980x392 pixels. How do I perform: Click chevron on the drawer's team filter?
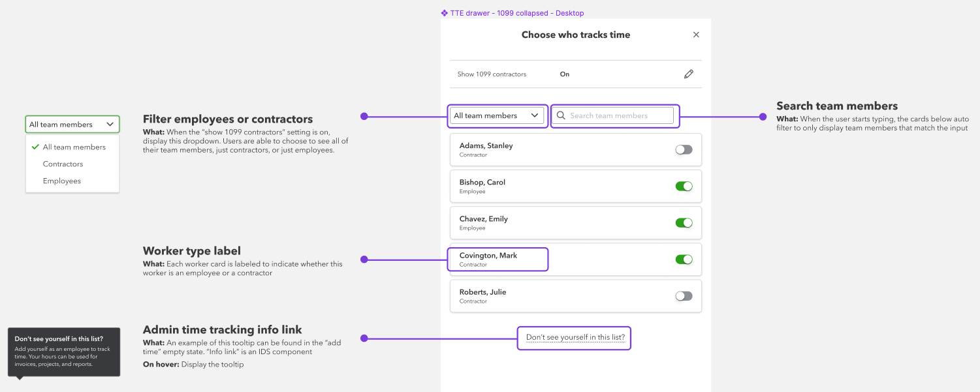(535, 115)
